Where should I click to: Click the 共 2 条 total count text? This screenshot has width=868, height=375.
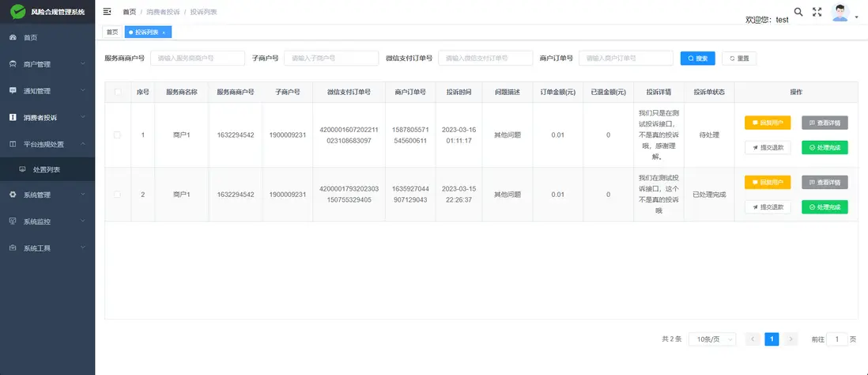pos(671,339)
